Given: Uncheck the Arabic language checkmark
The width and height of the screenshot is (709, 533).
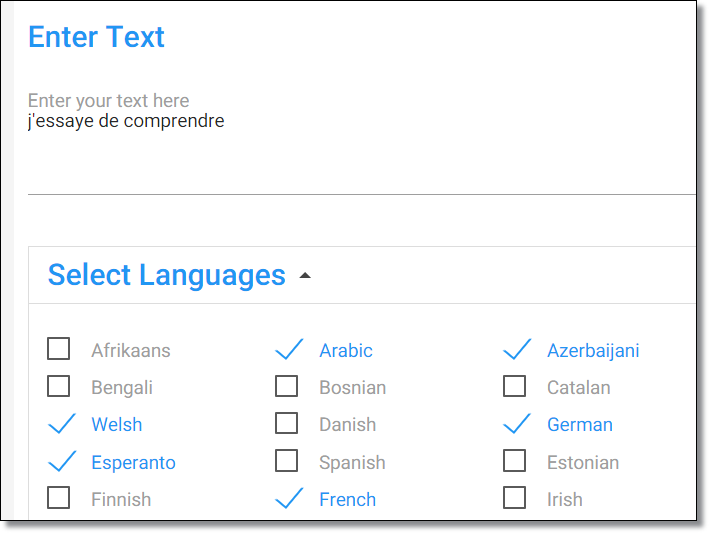Looking at the screenshot, I should tap(289, 349).
